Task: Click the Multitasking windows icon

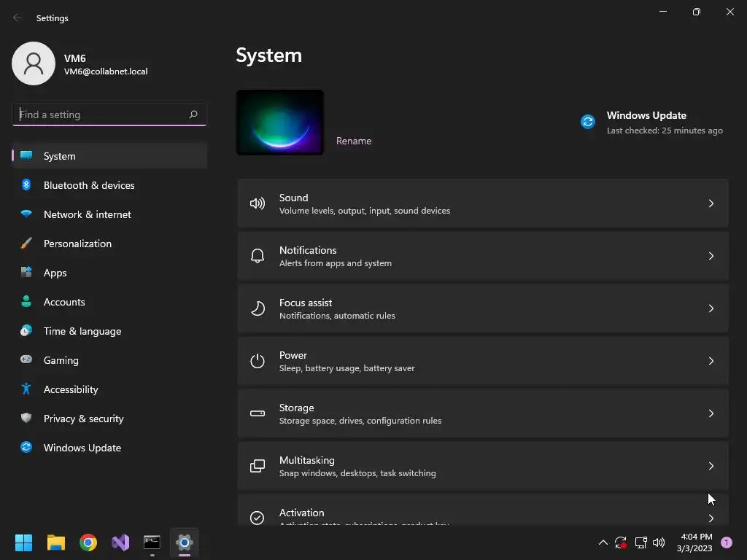Action: pyautogui.click(x=258, y=466)
